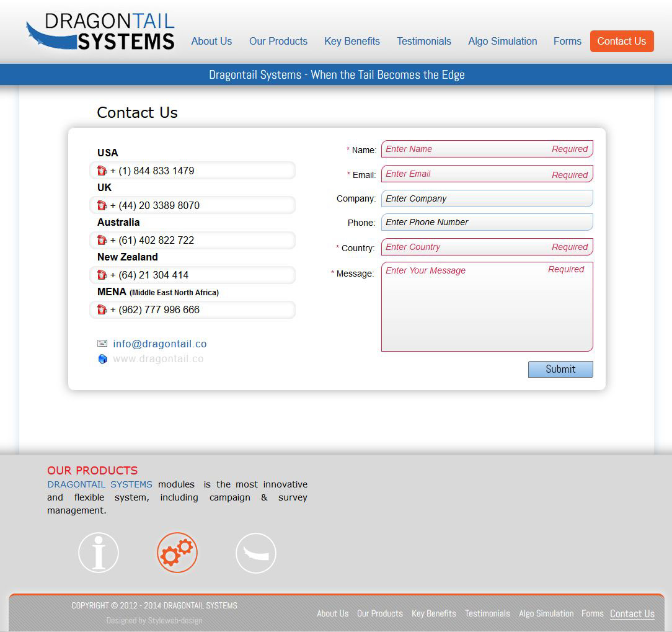This screenshot has height=632, width=672.
Task: Click the envelope icon next to info@dragontail.co
Action: [102, 344]
